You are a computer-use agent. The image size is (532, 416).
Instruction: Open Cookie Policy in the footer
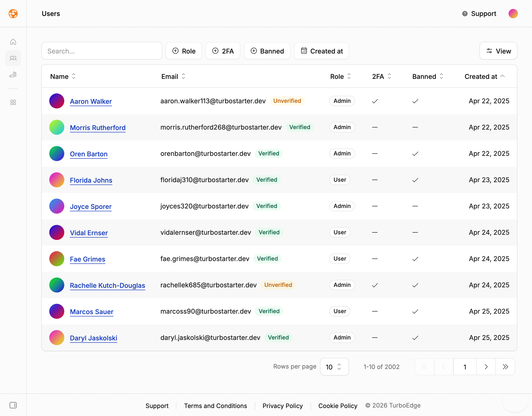[x=338, y=406]
